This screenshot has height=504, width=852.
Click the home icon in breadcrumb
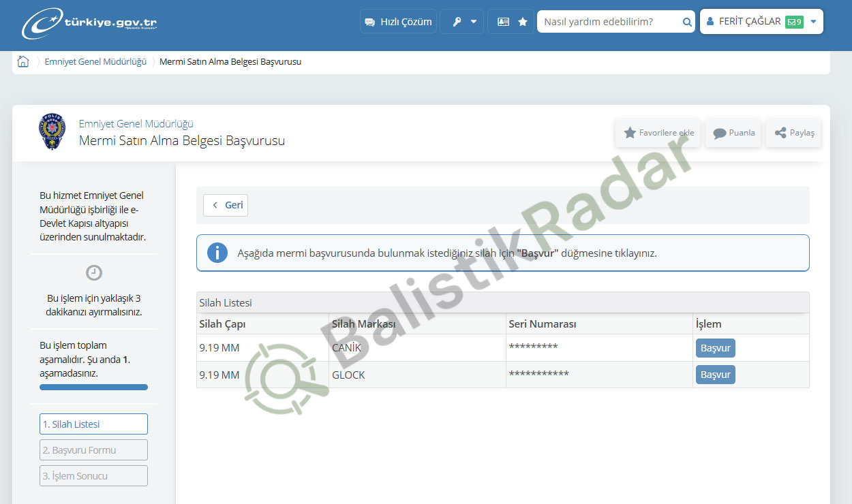pyautogui.click(x=23, y=62)
